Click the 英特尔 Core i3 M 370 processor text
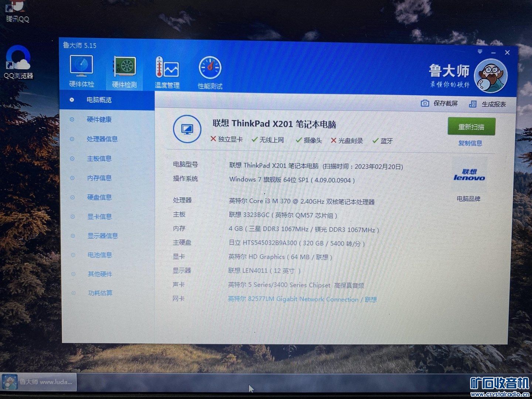 pyautogui.click(x=301, y=201)
